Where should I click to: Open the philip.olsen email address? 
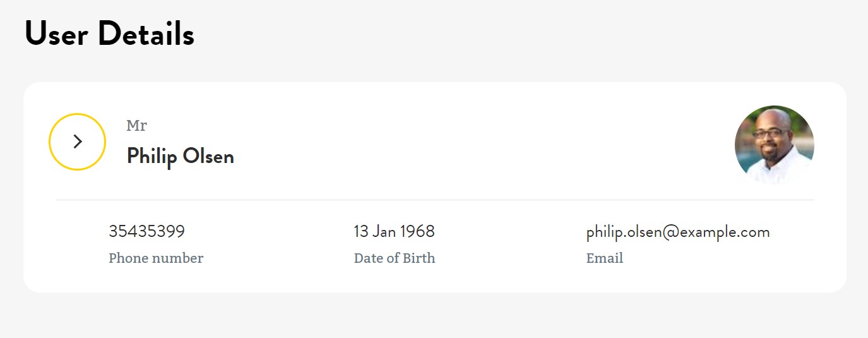click(677, 232)
